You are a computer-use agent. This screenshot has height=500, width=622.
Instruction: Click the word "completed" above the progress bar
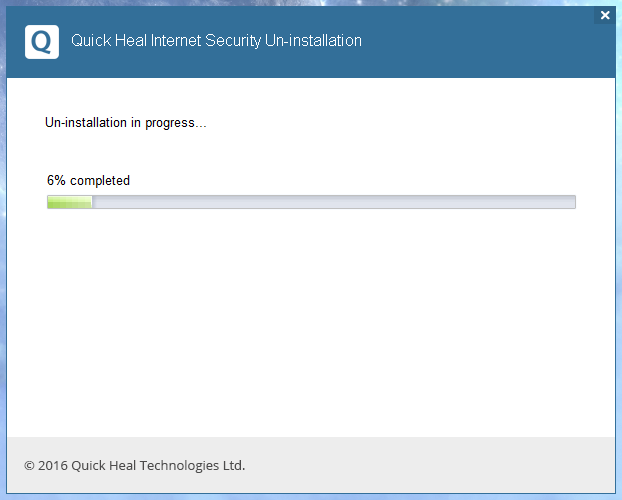click(100, 181)
